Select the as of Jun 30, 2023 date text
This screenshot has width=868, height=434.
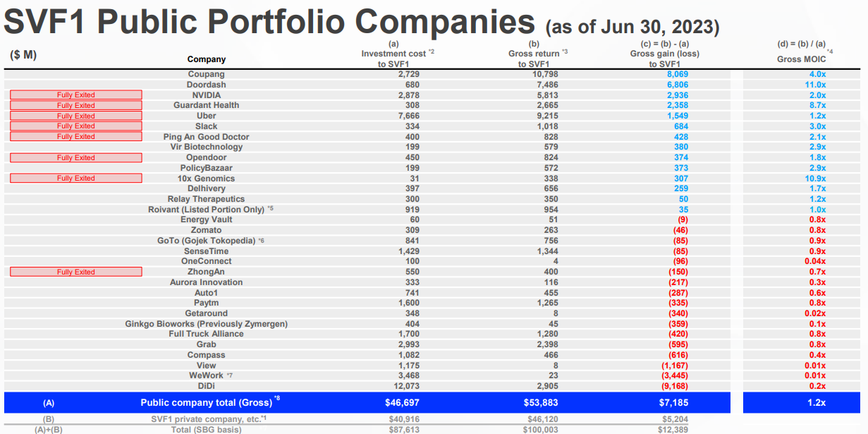tap(632, 28)
